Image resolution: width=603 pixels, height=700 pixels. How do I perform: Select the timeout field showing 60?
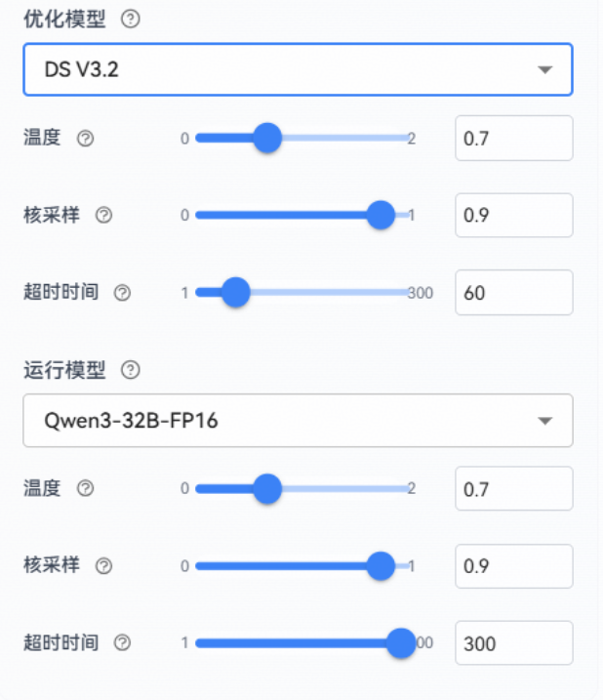tap(513, 292)
